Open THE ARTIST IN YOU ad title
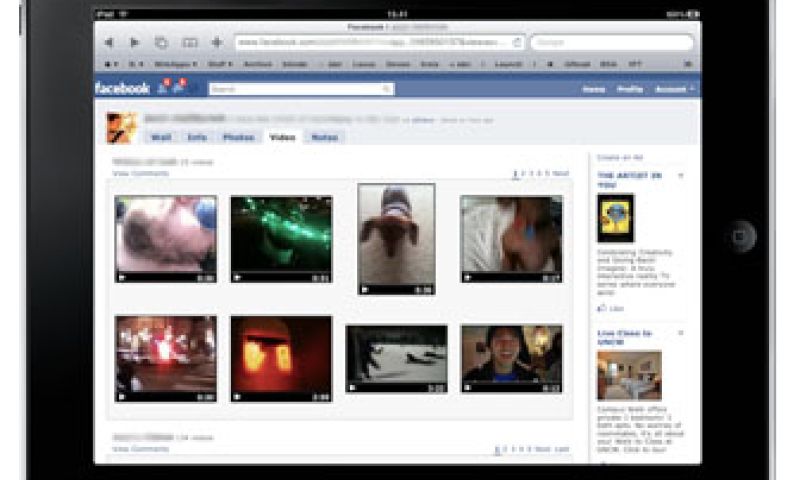 point(630,180)
